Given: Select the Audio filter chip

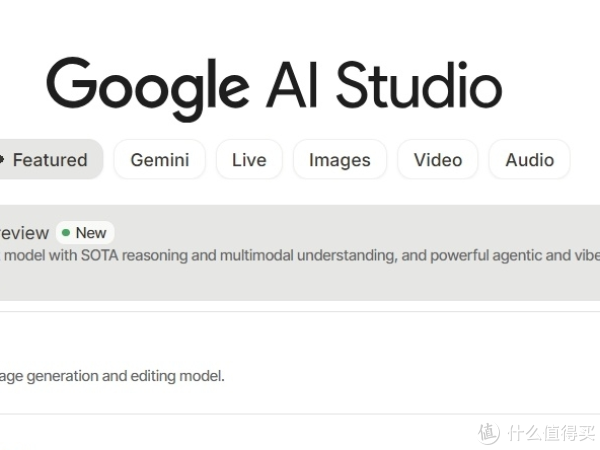Looking at the screenshot, I should [529, 160].
